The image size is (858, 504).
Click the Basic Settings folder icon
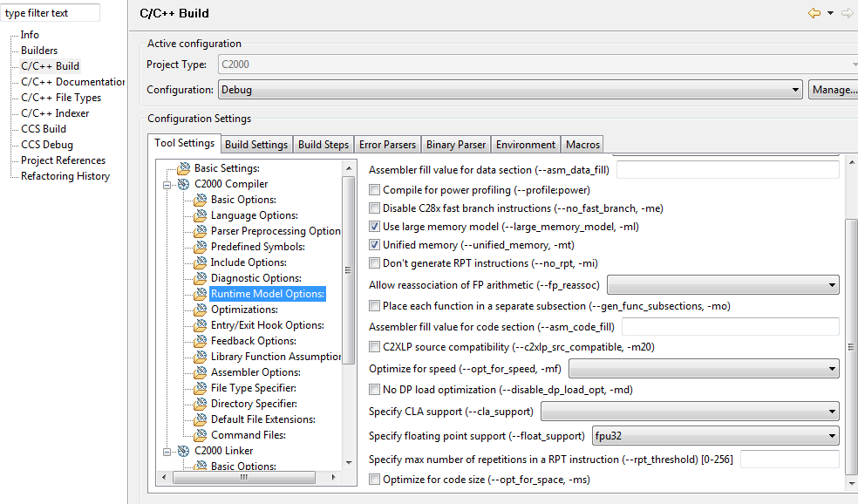[184, 168]
